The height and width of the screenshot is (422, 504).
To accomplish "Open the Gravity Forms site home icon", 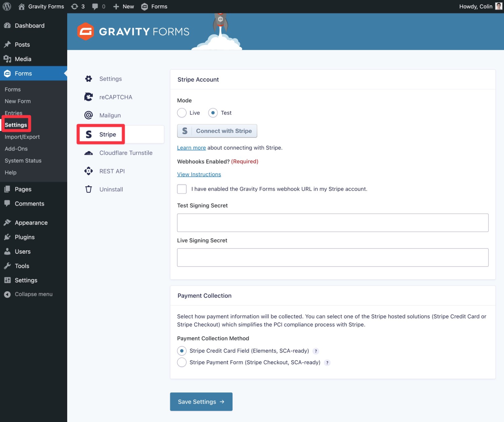I will [22, 6].
